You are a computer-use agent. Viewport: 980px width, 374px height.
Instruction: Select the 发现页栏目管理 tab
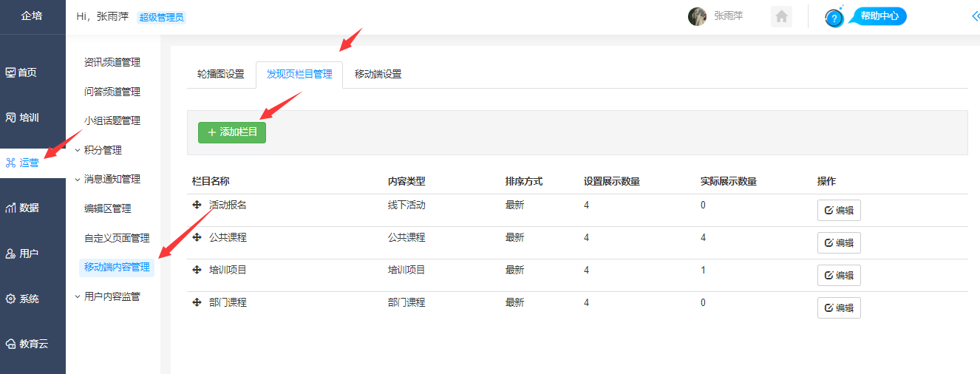(x=299, y=74)
